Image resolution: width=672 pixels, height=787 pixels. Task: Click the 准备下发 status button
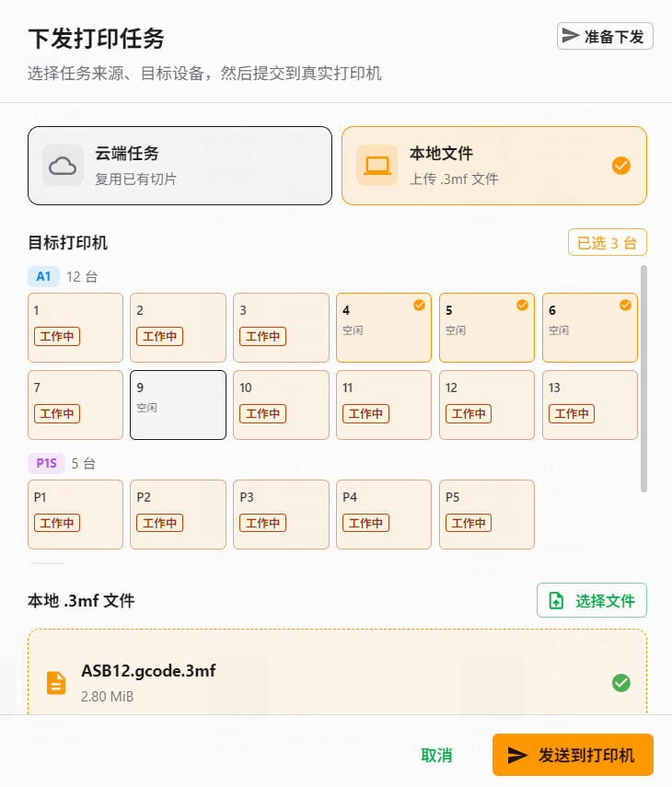(x=605, y=36)
